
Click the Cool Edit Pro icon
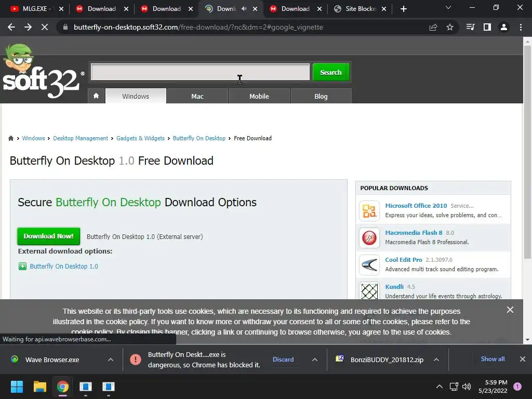pos(369,264)
